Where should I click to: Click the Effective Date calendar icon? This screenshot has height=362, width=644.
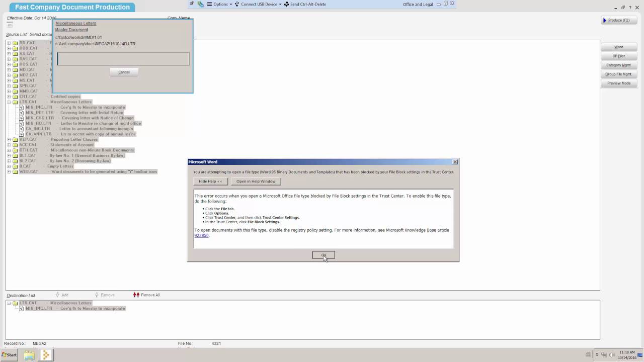[x=10, y=25]
